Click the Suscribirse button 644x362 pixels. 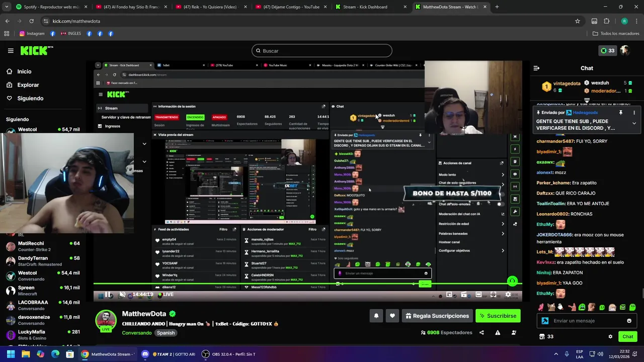[498, 316]
